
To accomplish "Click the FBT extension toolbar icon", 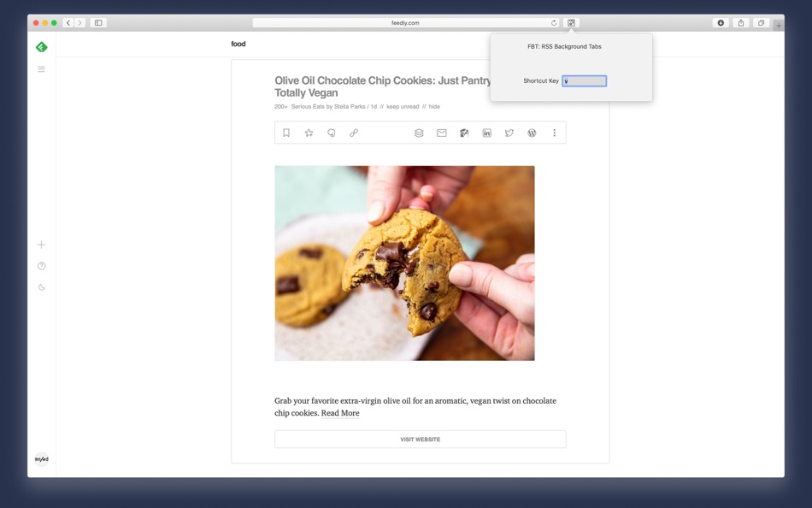I will pos(571,23).
